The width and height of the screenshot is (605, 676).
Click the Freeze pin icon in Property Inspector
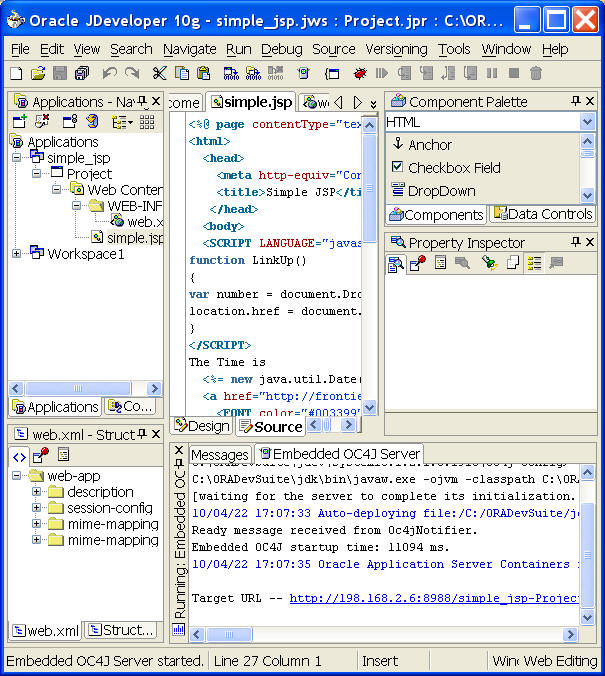pyautogui.click(x=418, y=263)
